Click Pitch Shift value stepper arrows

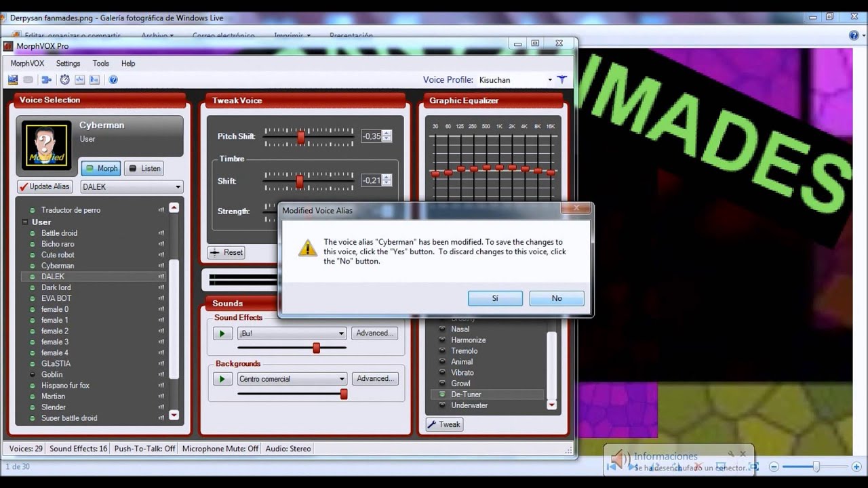tap(387, 136)
